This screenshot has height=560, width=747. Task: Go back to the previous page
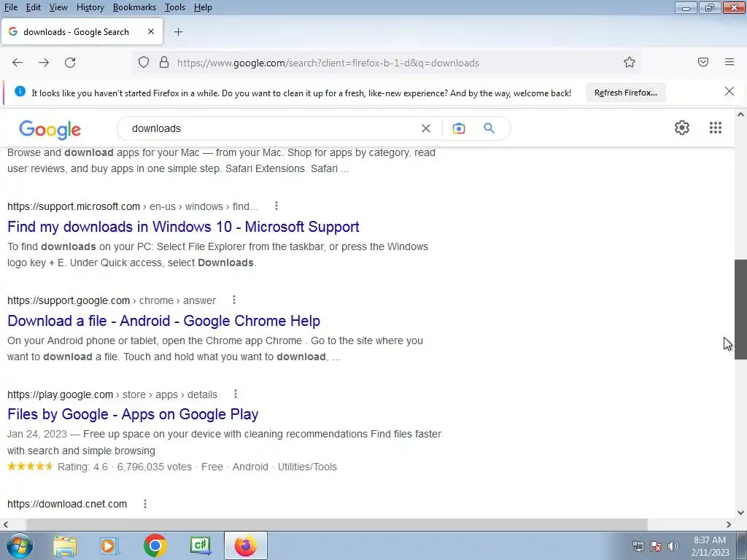[x=18, y=63]
